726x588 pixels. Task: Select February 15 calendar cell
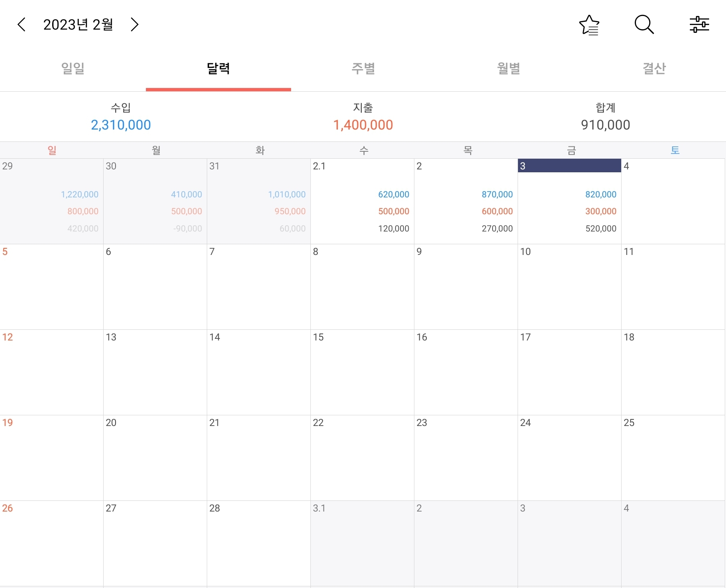pyautogui.click(x=362, y=373)
